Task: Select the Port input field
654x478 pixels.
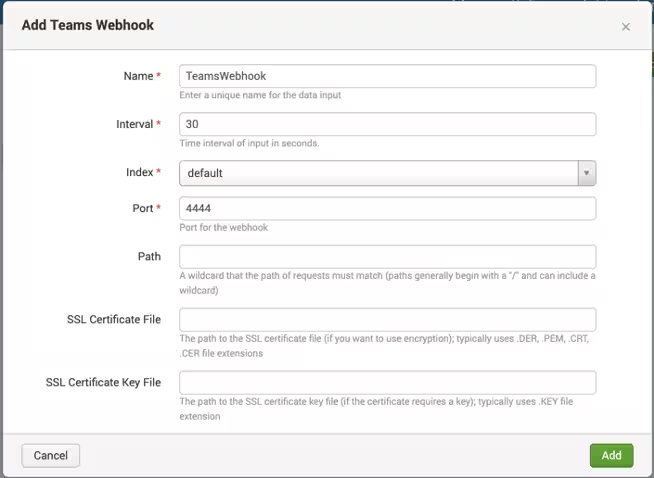Action: tap(387, 208)
